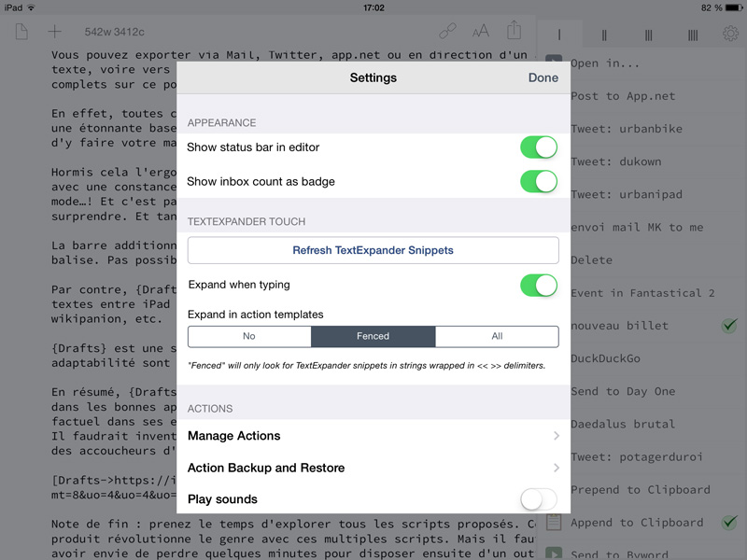Image resolution: width=747 pixels, height=560 pixels.
Task: Tap the Settings title in the header
Action: (373, 77)
